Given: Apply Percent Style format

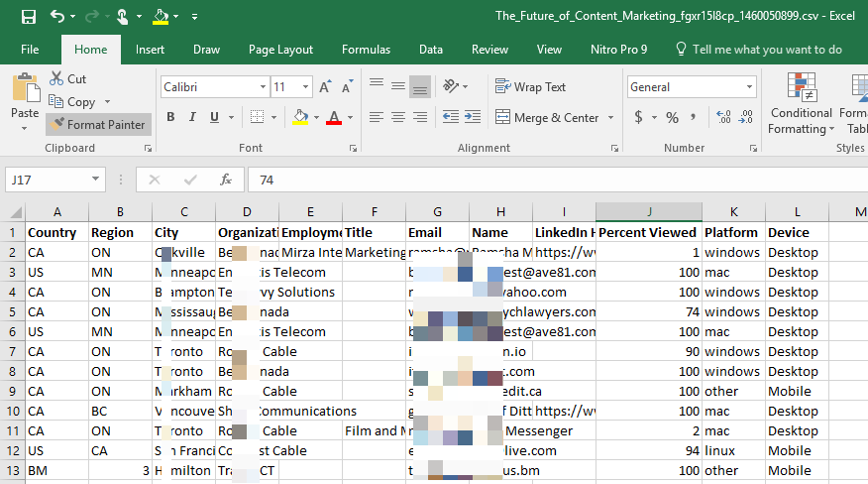Looking at the screenshot, I should pyautogui.click(x=672, y=117).
